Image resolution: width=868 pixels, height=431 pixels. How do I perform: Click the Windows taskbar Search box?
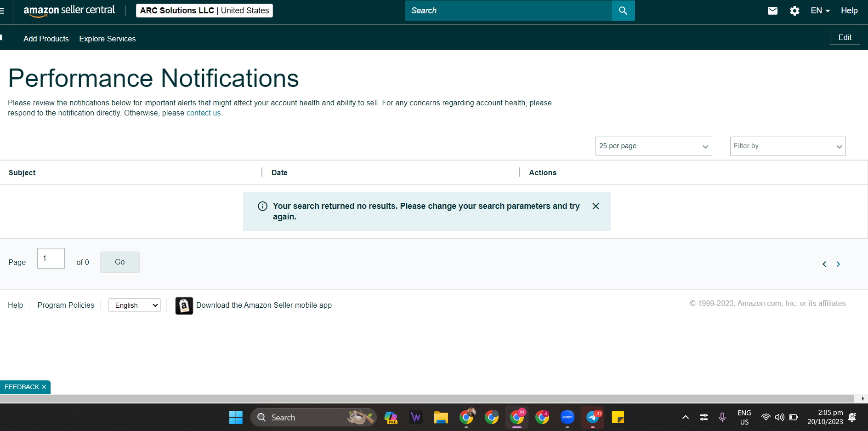313,417
